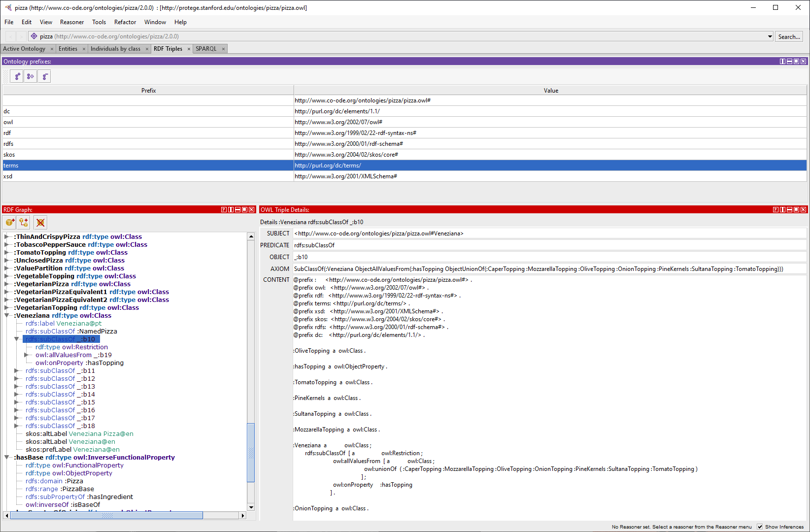Screen dimensions: 810x532
Task: Close the RDF Triples tab
Action: [189, 49]
